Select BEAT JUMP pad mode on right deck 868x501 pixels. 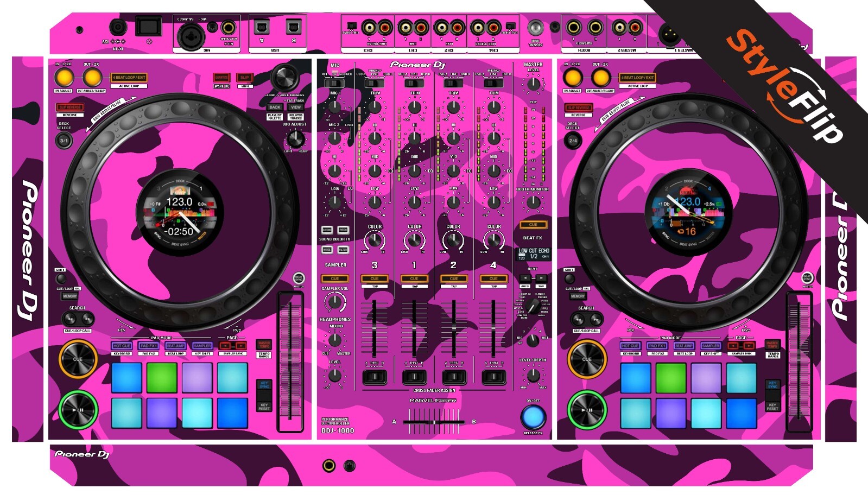(684, 346)
